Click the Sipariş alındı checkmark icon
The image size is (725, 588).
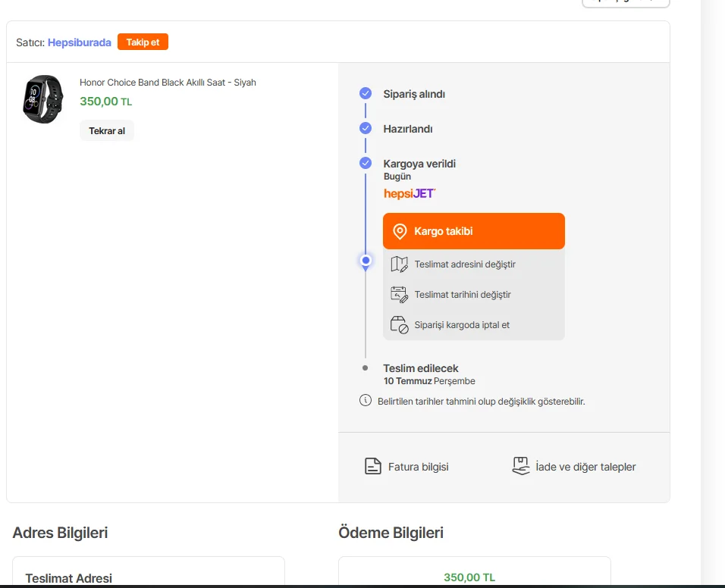point(366,93)
